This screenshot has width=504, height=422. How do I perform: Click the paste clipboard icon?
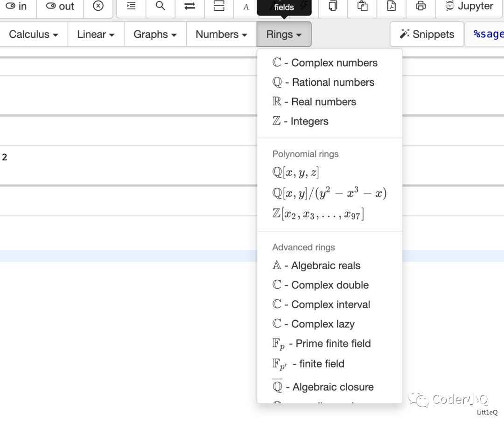pyautogui.click(x=362, y=6)
